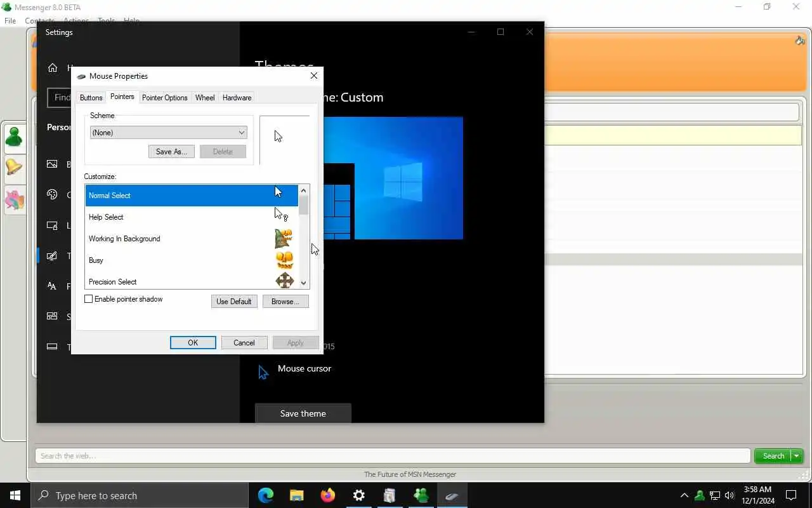The height and width of the screenshot is (508, 812).
Task: Open File Explorer from taskbar
Action: (x=297, y=495)
